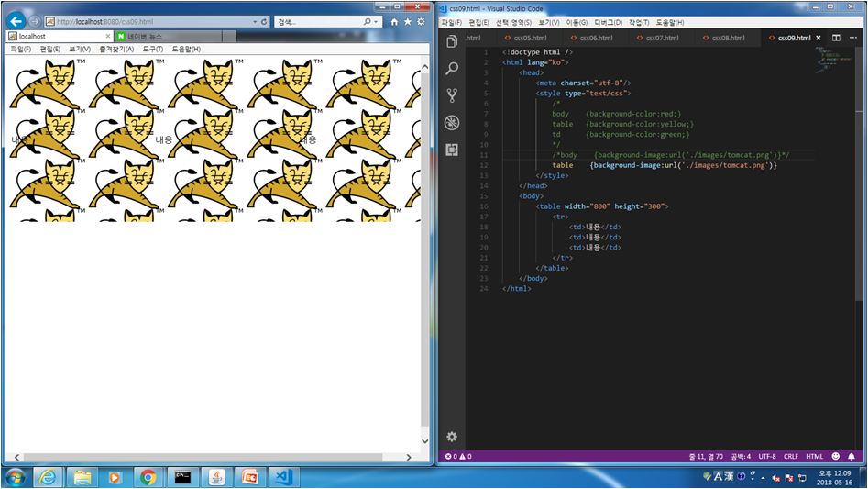Switch to the 네이버 뉴스 browser tab
The width and height of the screenshot is (868, 489).
click(169, 36)
